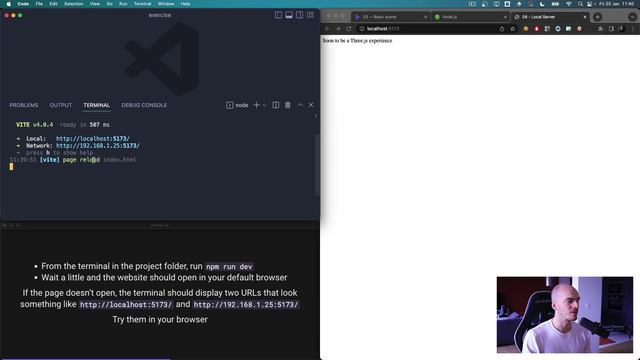This screenshot has width=640, height=360.
Task: Open the browser tab search dropdown
Action: pyautogui.click(x=633, y=17)
